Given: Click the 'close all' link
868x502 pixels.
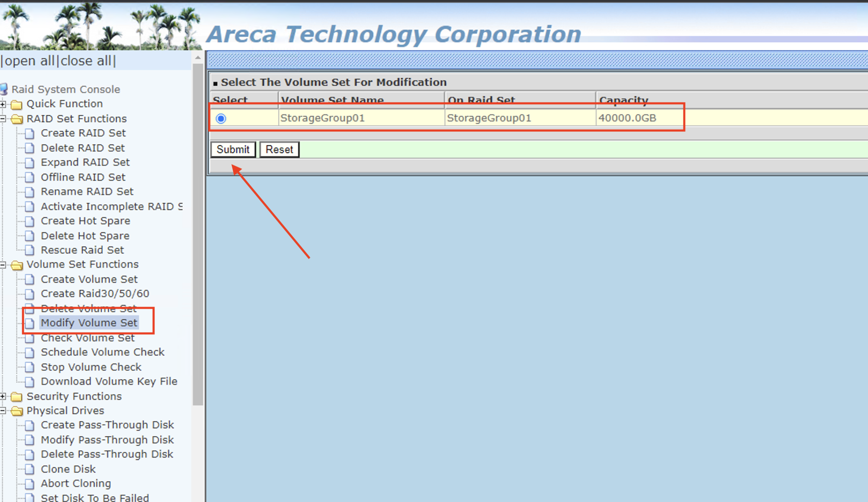Looking at the screenshot, I should pyautogui.click(x=86, y=61).
